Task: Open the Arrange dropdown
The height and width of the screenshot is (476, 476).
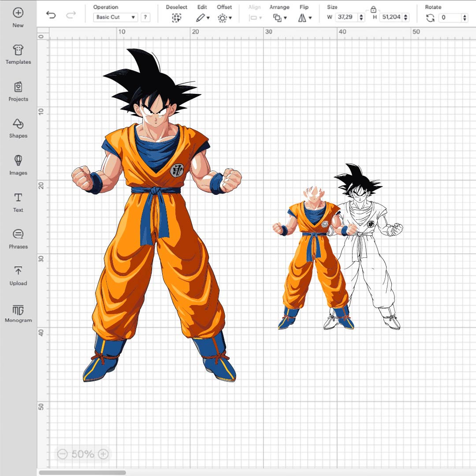Action: coord(279,18)
